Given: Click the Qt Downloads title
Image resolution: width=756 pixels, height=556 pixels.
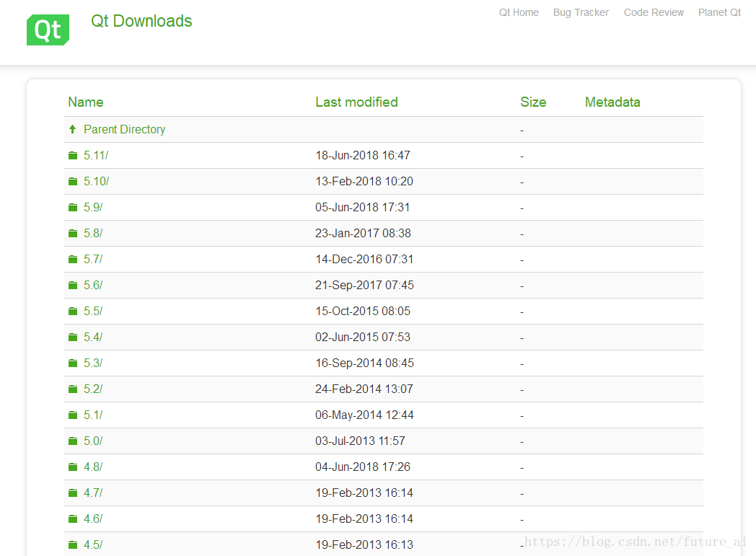Looking at the screenshot, I should click(x=141, y=21).
